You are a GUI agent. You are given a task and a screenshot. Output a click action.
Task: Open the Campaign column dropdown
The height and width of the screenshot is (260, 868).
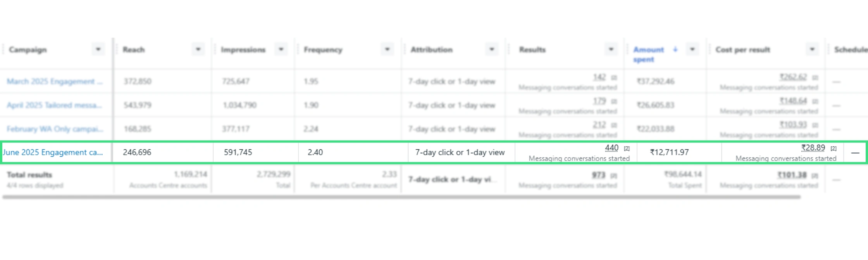click(98, 50)
